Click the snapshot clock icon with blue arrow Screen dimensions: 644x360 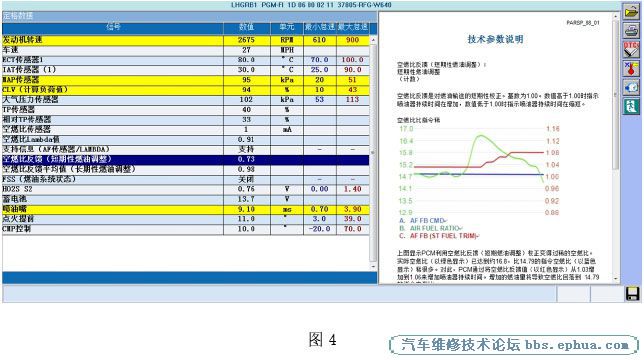(x=631, y=87)
